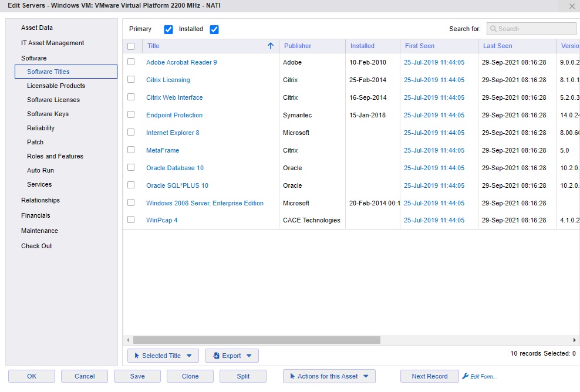
Task: Open the Selected Title dropdown
Action: click(163, 356)
